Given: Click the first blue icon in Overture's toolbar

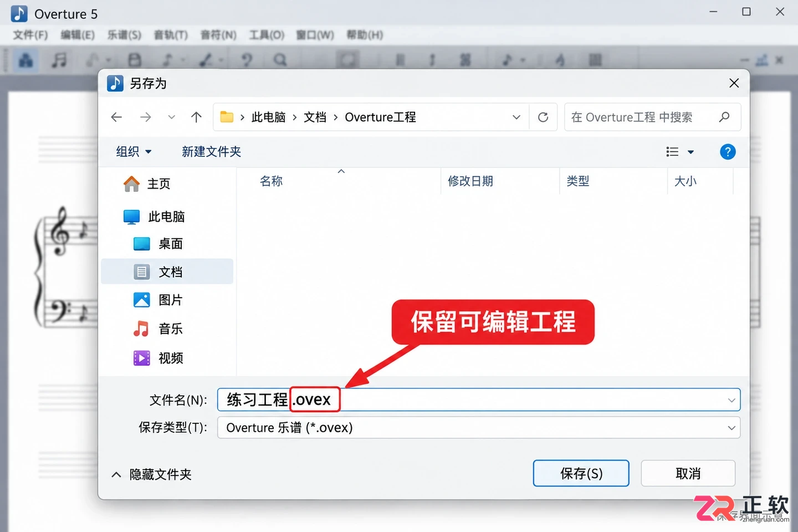Looking at the screenshot, I should (x=25, y=59).
